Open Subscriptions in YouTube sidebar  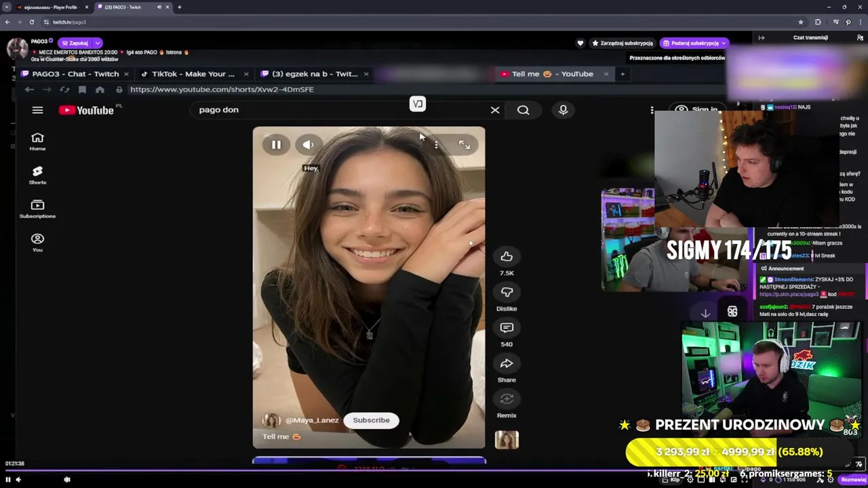(x=37, y=209)
